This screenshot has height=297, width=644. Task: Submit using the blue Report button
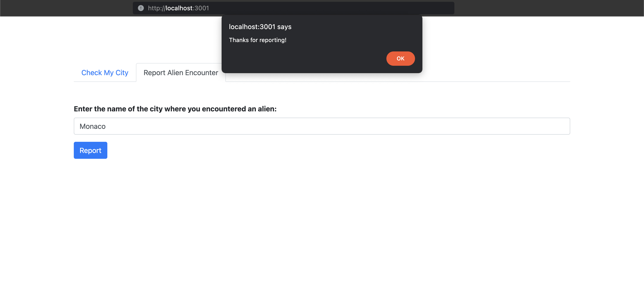point(91,150)
